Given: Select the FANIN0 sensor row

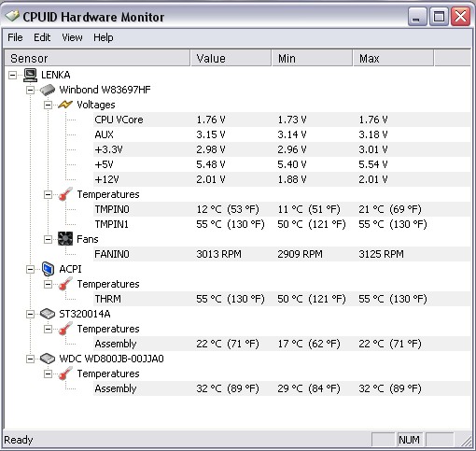Looking at the screenshot, I should pos(282,254).
